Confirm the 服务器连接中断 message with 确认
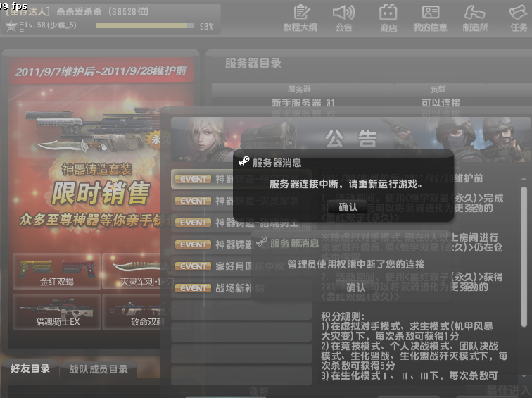Viewport: 532px width, 398px height. coord(348,207)
